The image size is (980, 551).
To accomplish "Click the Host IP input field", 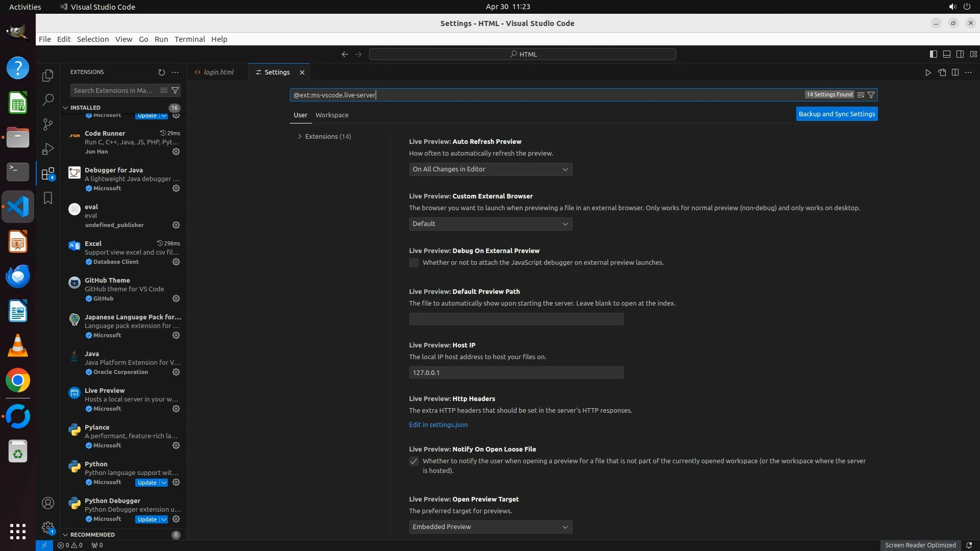I will 516,372.
